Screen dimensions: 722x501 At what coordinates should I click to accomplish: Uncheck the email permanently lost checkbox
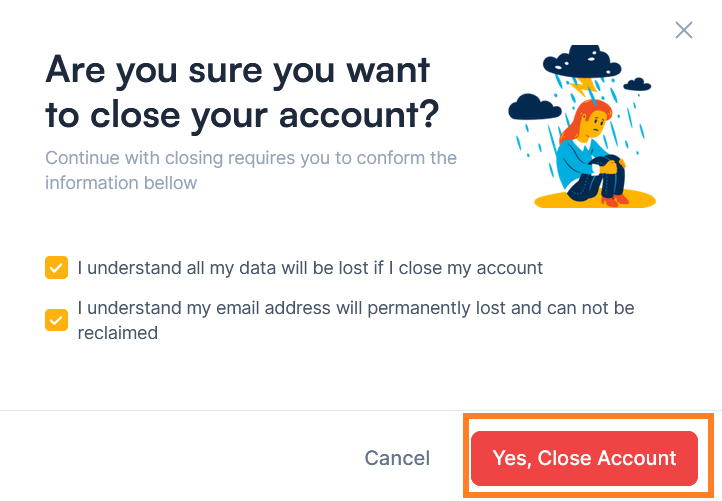coord(56,320)
